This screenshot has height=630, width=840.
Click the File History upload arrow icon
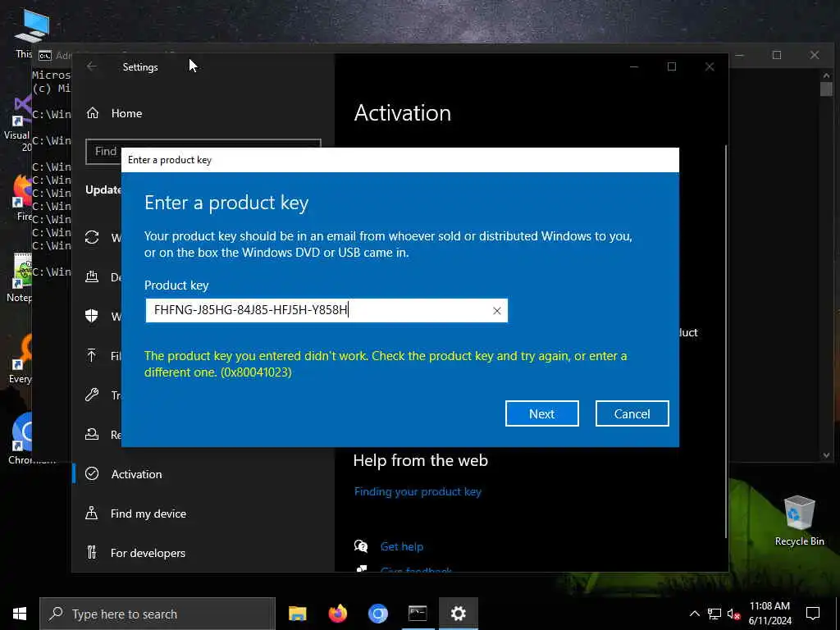coord(92,356)
